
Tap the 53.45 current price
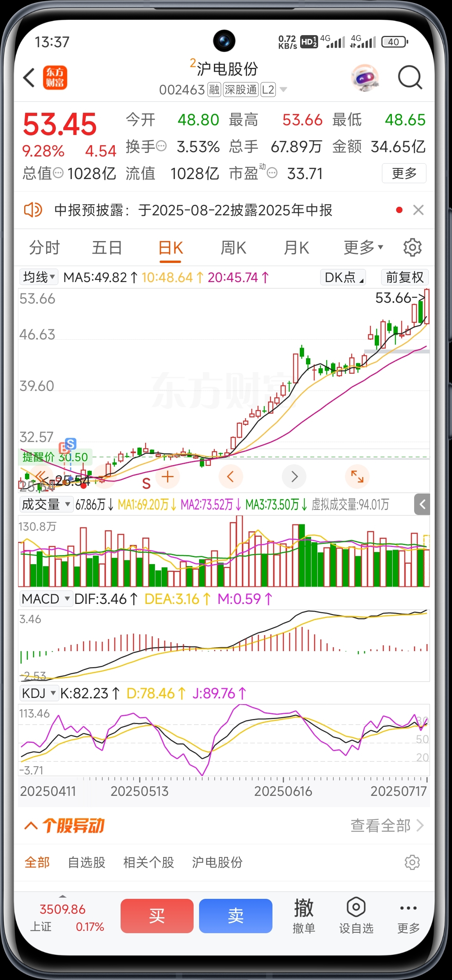point(60,124)
